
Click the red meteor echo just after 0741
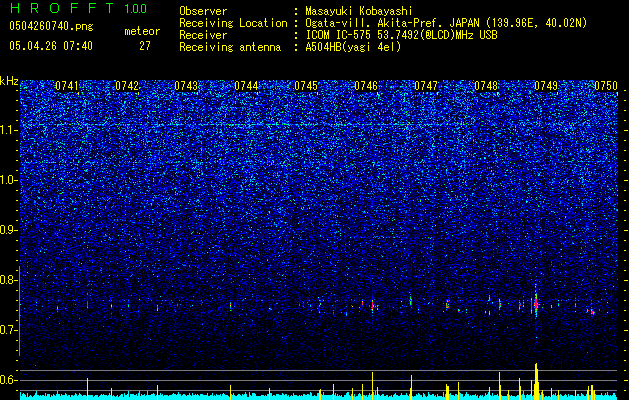pyautogui.click(x=87, y=305)
